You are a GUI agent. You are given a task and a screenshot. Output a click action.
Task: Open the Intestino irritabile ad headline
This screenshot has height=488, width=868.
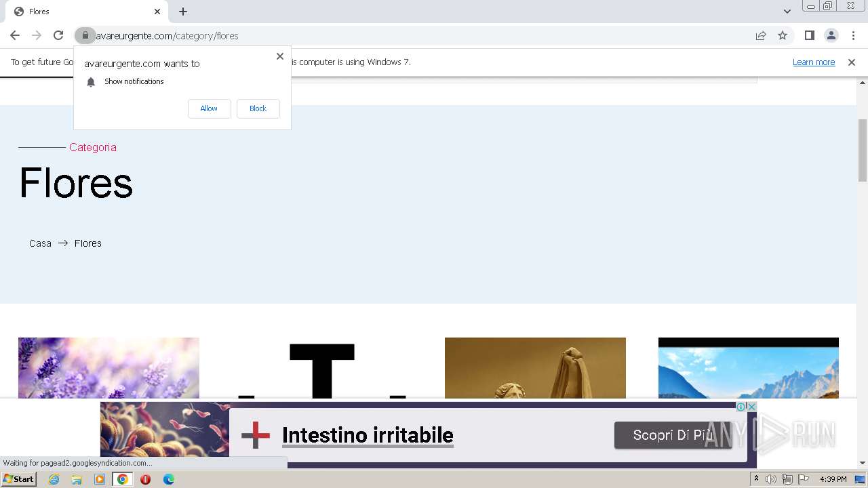coord(368,435)
